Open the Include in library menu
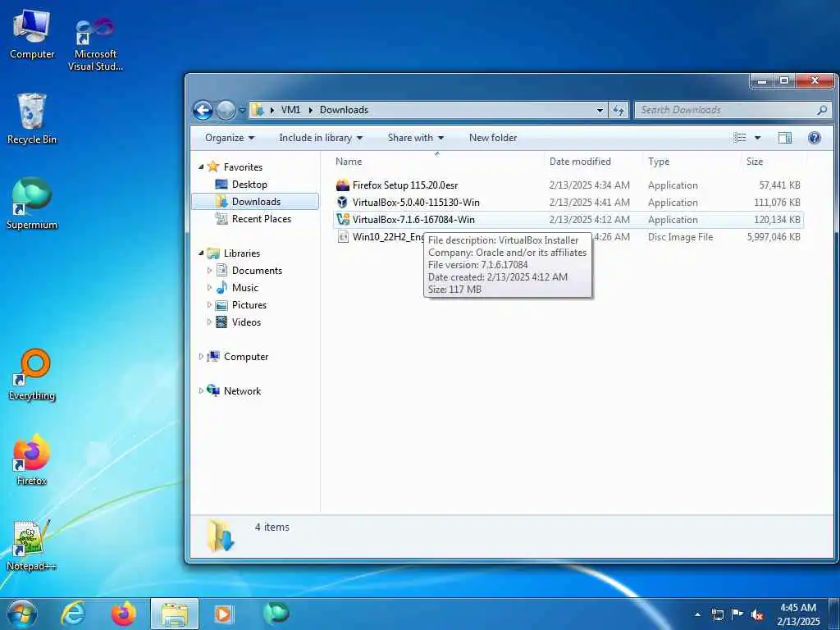Screen dimensions: 840x630 [x=321, y=138]
